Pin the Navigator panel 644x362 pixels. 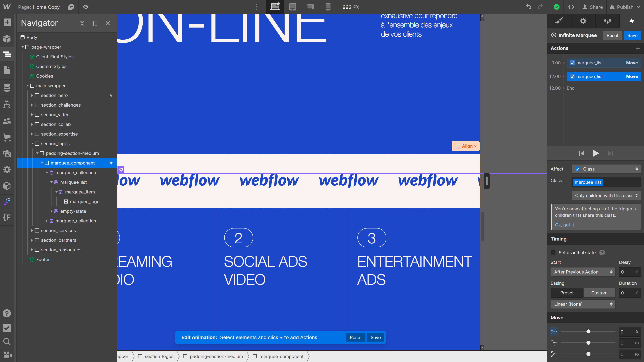[95, 23]
